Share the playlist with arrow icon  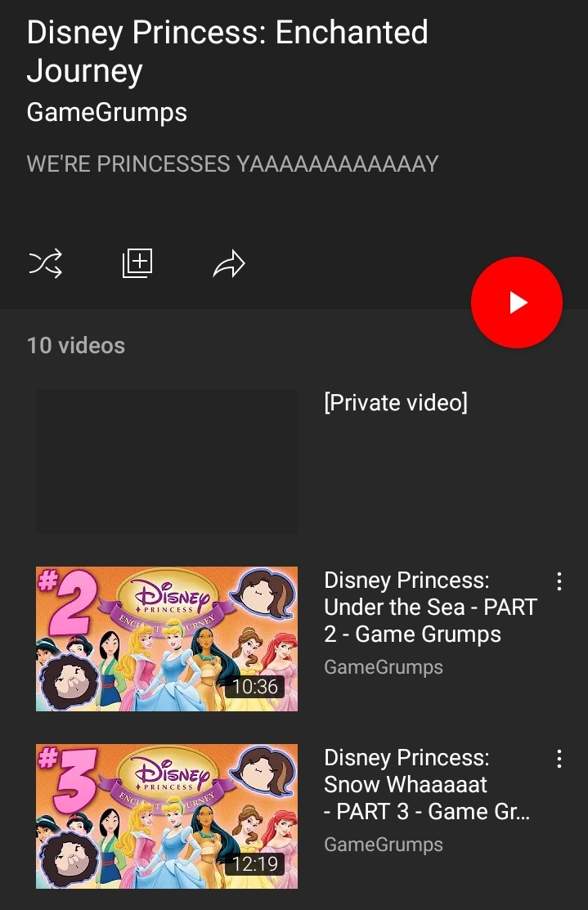pyautogui.click(x=229, y=264)
